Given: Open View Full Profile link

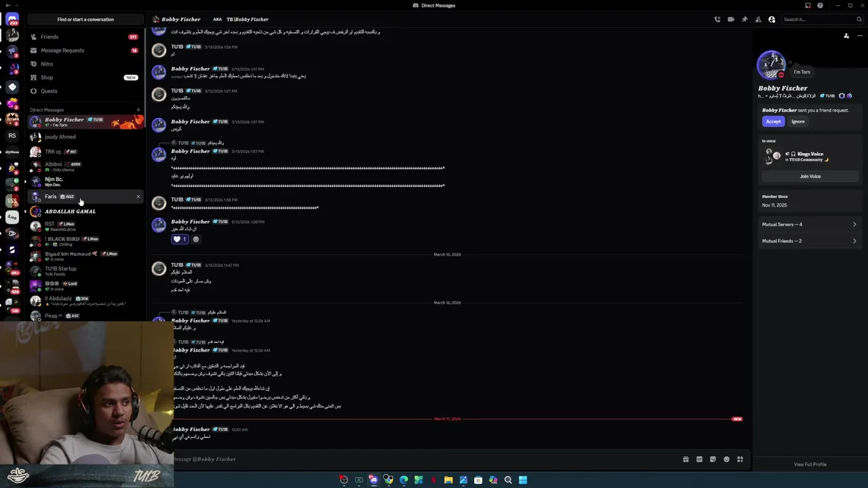Looking at the screenshot, I should (x=810, y=464).
